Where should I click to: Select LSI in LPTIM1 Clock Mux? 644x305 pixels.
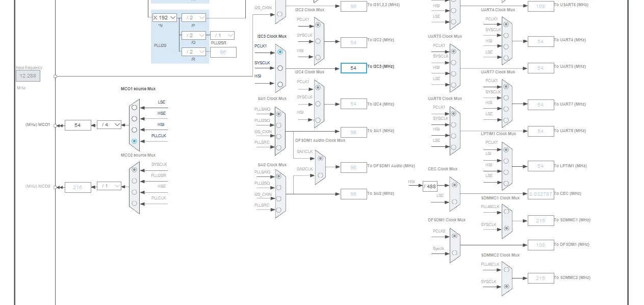click(x=506, y=161)
